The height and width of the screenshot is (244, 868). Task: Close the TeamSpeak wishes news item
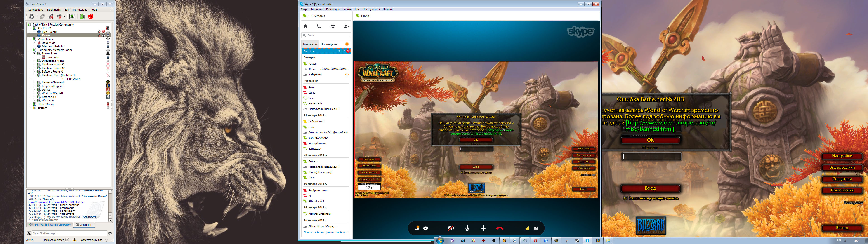(x=67, y=240)
